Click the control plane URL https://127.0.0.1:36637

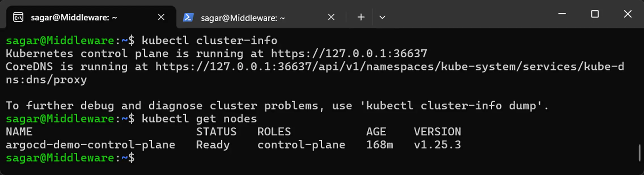pos(349,53)
